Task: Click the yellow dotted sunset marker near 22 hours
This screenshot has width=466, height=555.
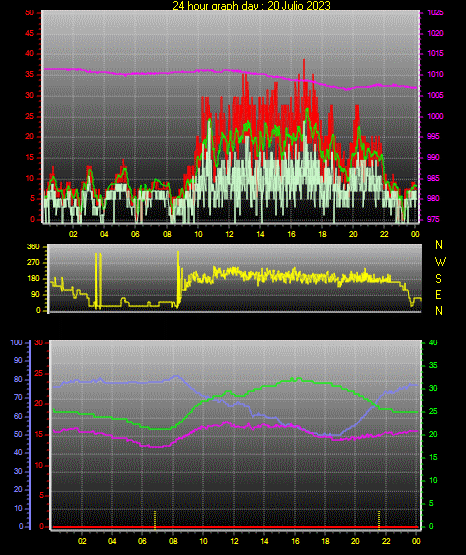Action: [x=379, y=520]
